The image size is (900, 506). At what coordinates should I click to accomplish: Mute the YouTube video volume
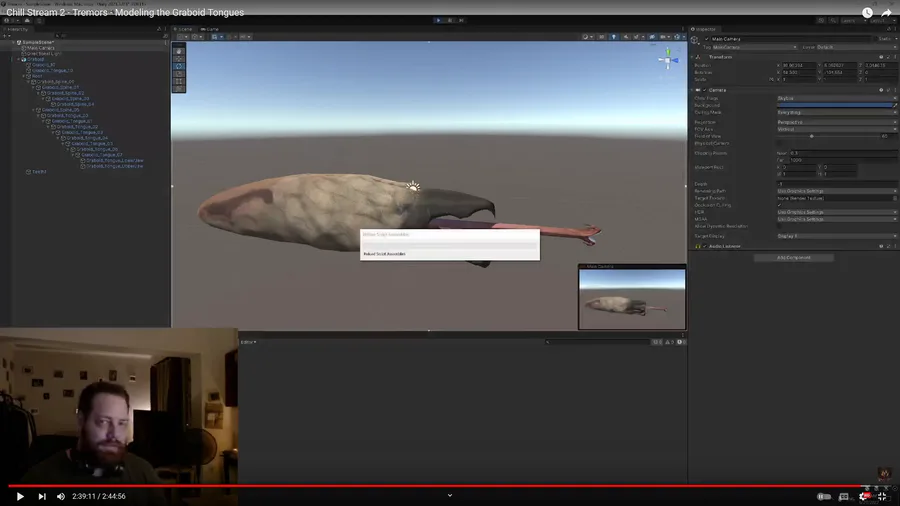61,496
